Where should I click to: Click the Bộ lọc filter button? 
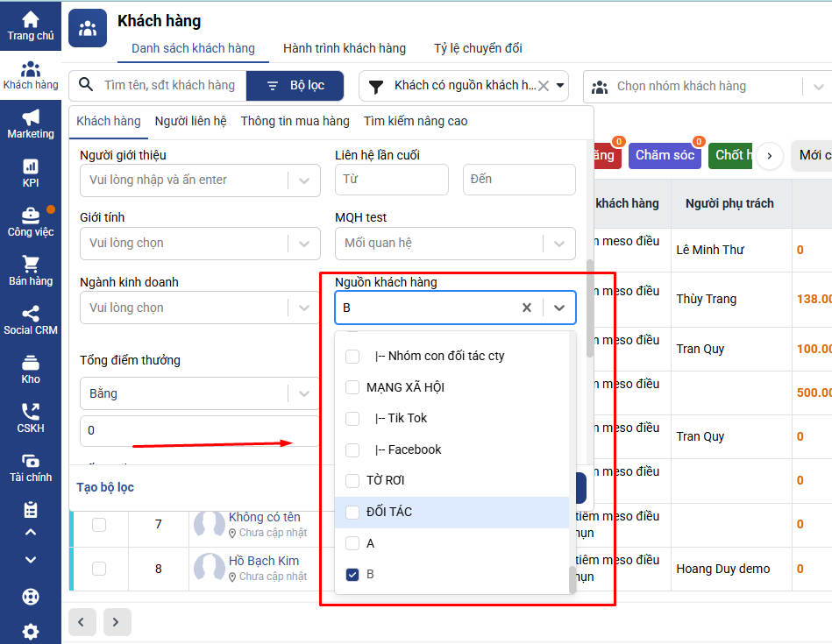coord(295,86)
